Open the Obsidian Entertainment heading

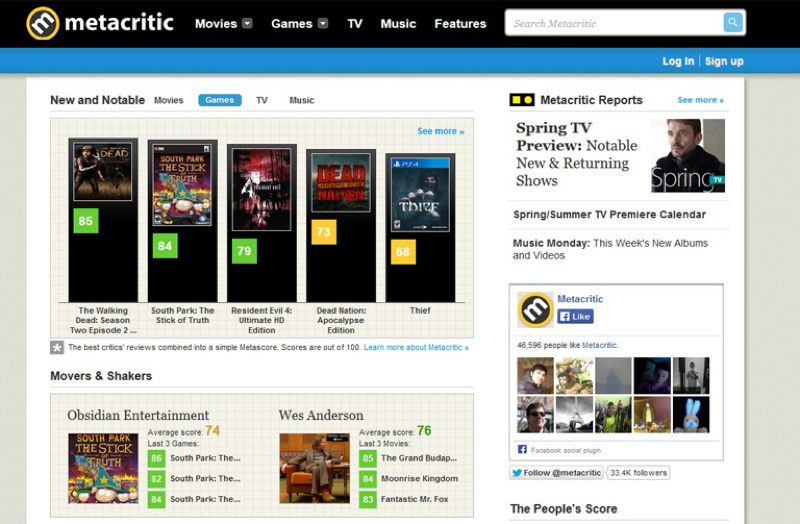pyautogui.click(x=138, y=415)
